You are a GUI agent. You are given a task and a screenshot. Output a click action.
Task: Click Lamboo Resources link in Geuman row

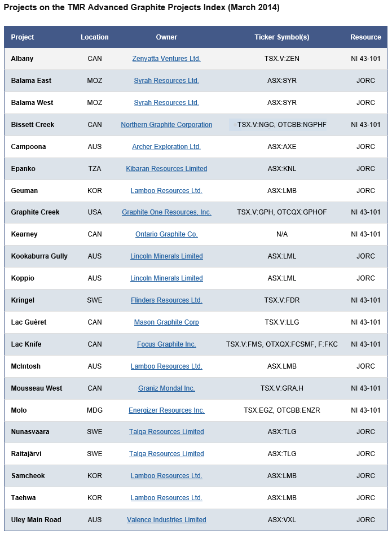(x=166, y=191)
